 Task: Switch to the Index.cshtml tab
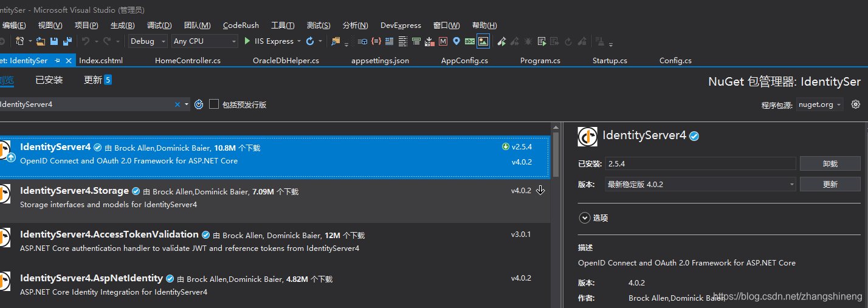(101, 61)
